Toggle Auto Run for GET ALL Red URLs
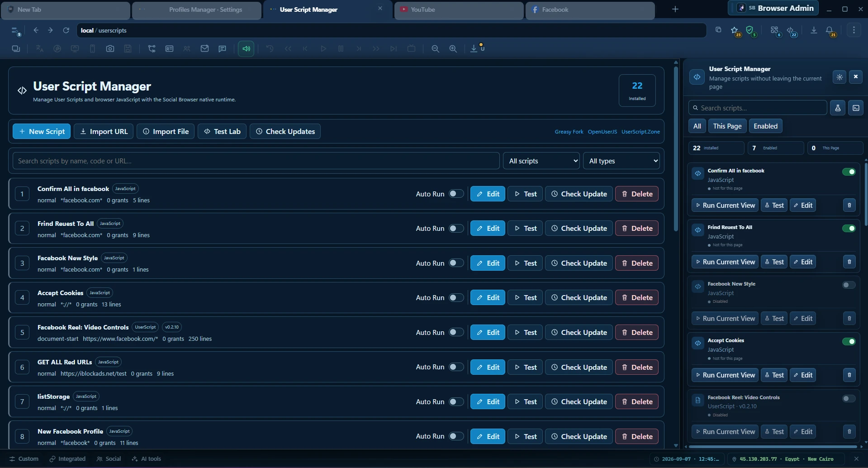Image resolution: width=868 pixels, height=468 pixels. (x=456, y=367)
